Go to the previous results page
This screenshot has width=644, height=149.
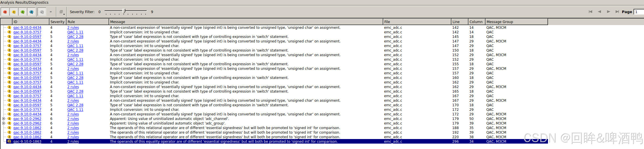click(599, 12)
